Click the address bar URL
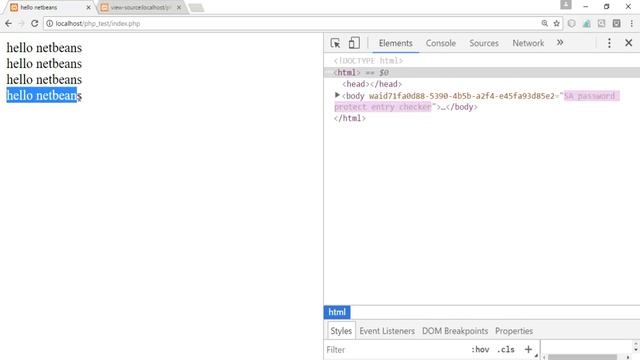Viewport: 640px width, 360px height. click(98, 24)
